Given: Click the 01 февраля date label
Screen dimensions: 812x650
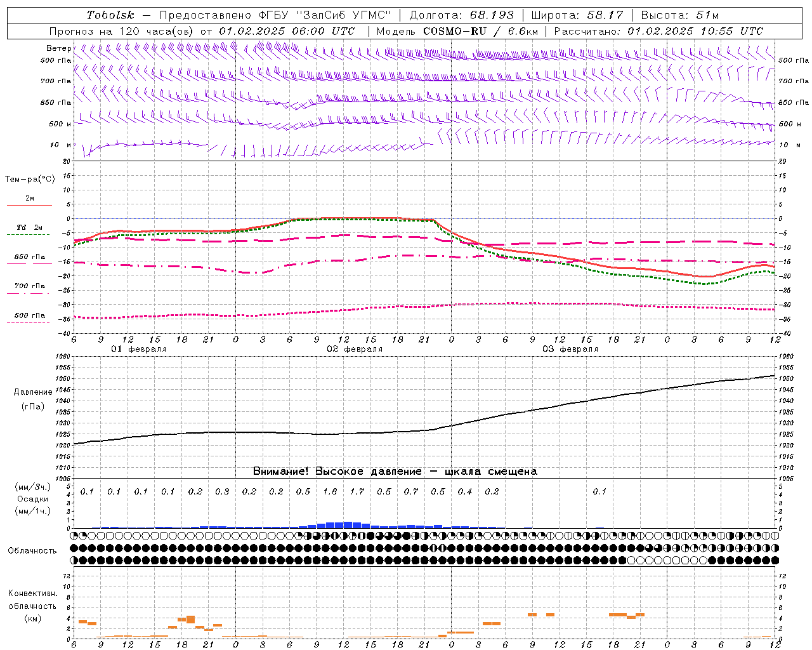Looking at the screenshot, I should 139,349.
